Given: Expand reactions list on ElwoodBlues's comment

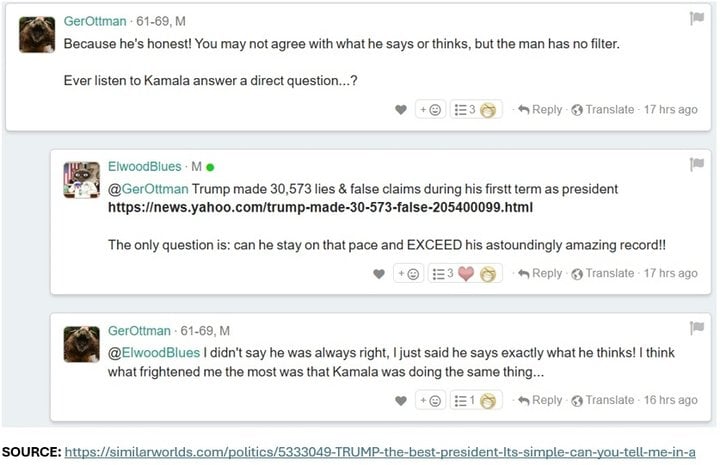Looking at the screenshot, I should 465,274.
